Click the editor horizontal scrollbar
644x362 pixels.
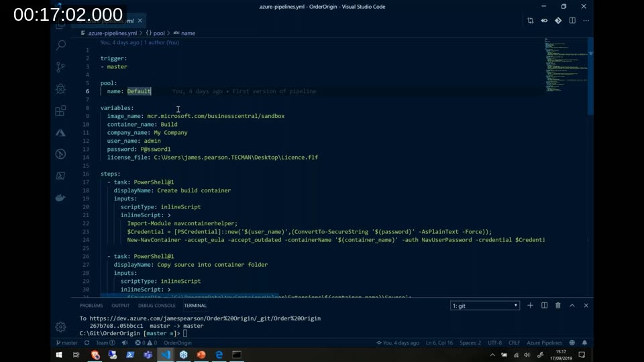tap(190, 296)
